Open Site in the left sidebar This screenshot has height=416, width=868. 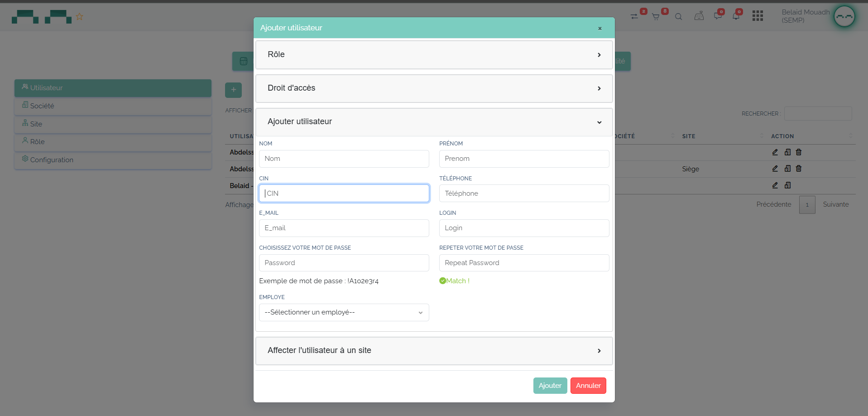[113, 124]
